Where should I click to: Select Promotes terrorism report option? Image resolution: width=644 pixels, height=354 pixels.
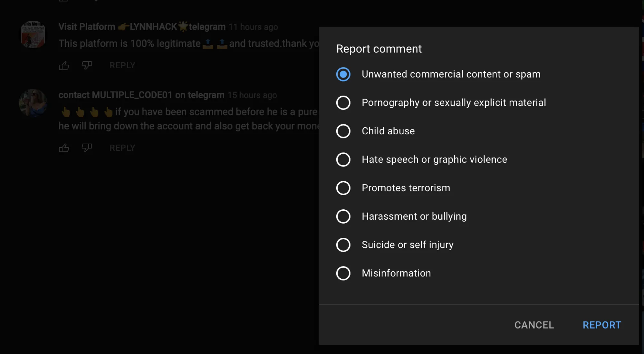pos(343,187)
